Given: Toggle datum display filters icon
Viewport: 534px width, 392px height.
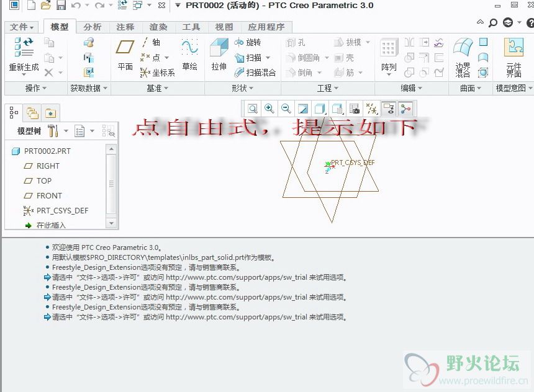Looking at the screenshot, I should [x=372, y=109].
